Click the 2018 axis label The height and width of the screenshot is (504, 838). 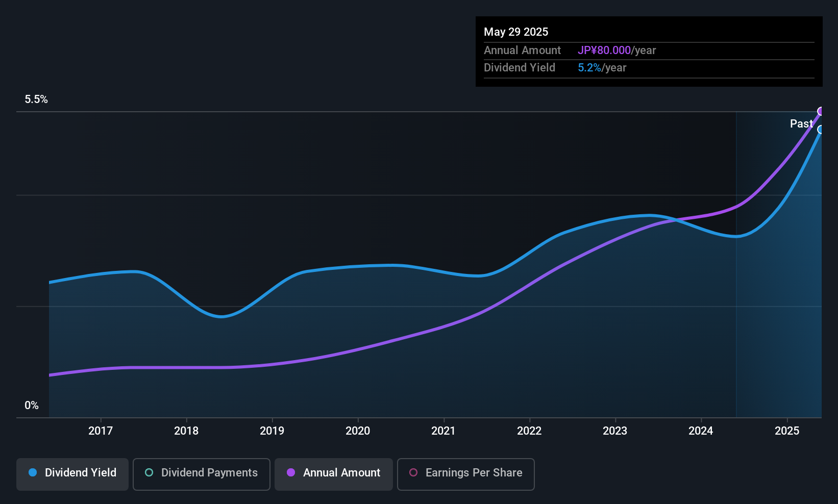186,431
